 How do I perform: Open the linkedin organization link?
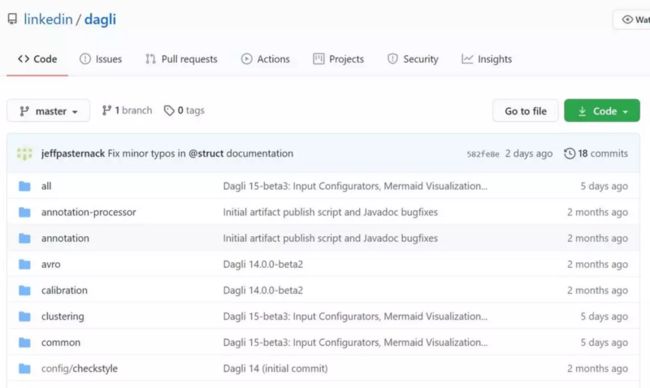(x=48, y=19)
